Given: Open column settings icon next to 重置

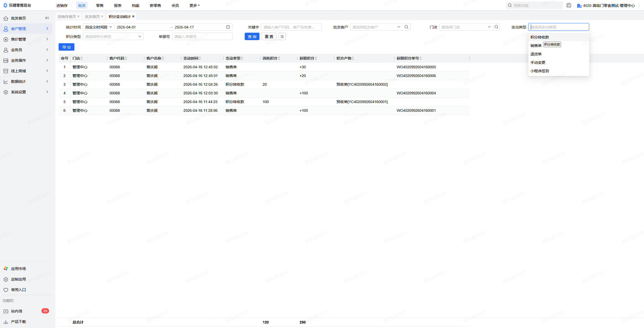Looking at the screenshot, I should (282, 37).
